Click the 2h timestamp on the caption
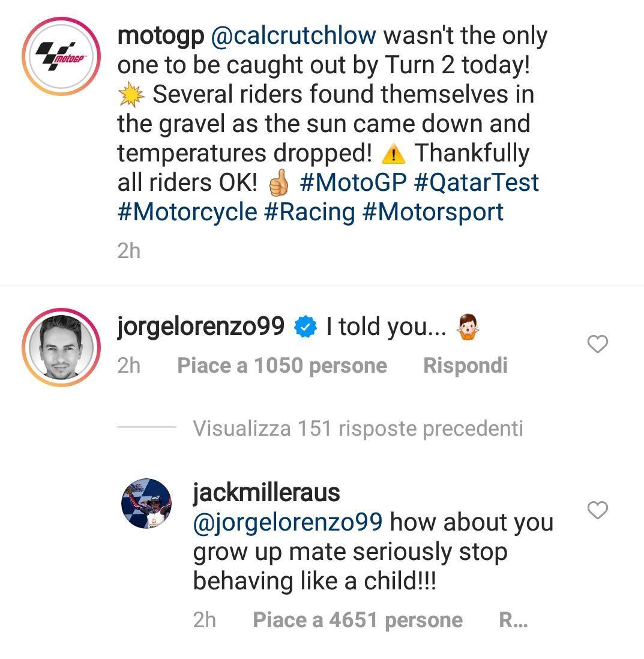 (x=129, y=251)
